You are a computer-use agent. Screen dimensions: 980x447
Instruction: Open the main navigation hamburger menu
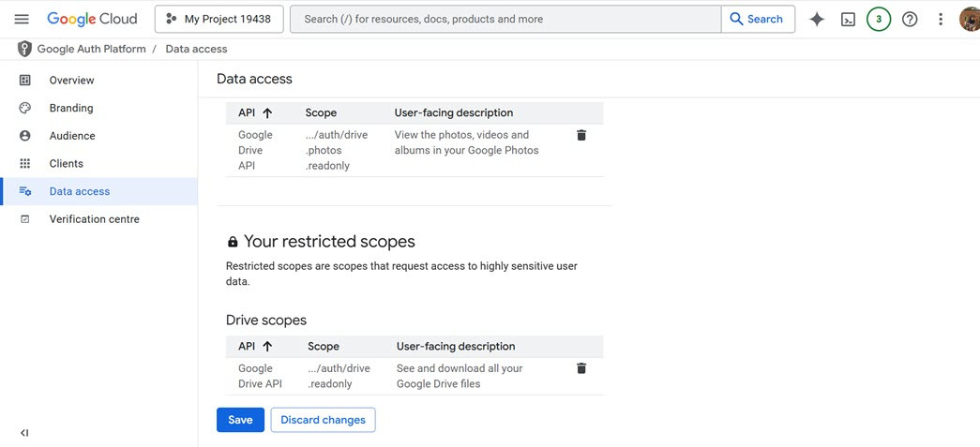(x=22, y=19)
